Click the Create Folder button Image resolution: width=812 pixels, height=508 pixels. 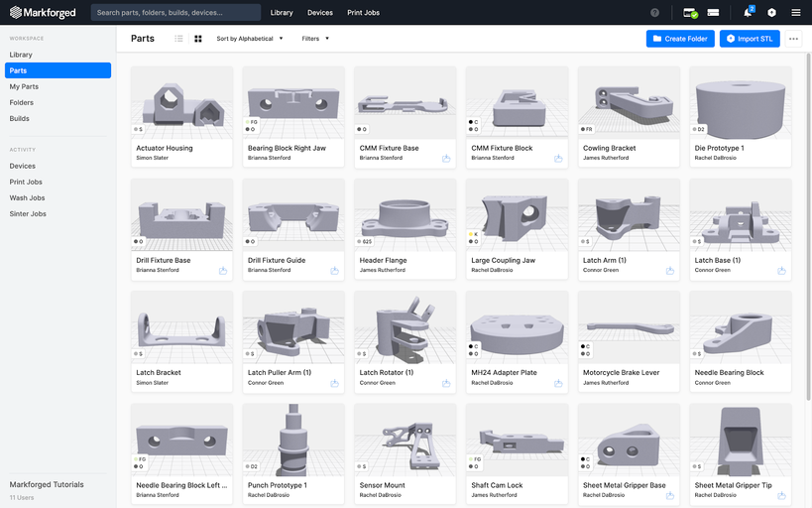[x=680, y=39]
